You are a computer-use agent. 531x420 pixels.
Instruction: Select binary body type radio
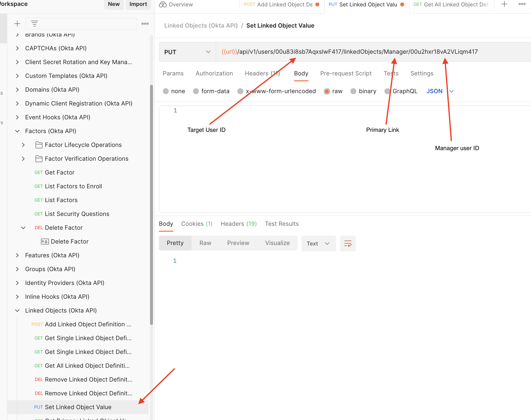pyautogui.click(x=353, y=91)
